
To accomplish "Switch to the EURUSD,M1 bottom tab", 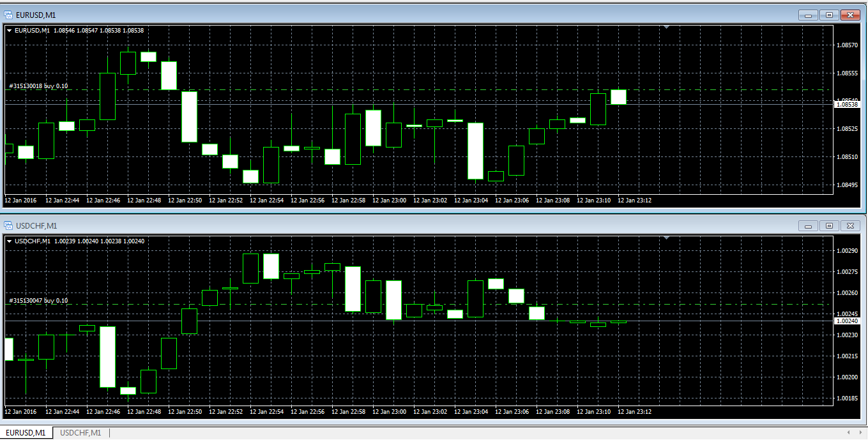I will 27,433.
